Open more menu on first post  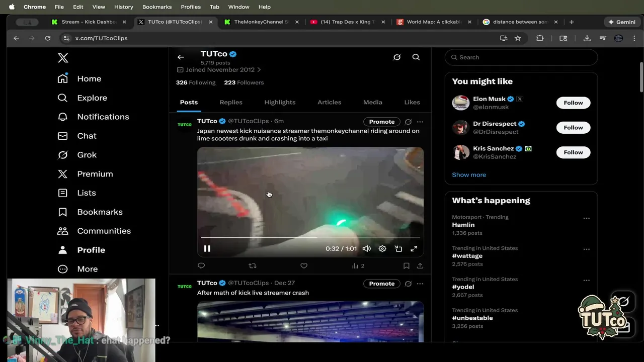pos(420,122)
